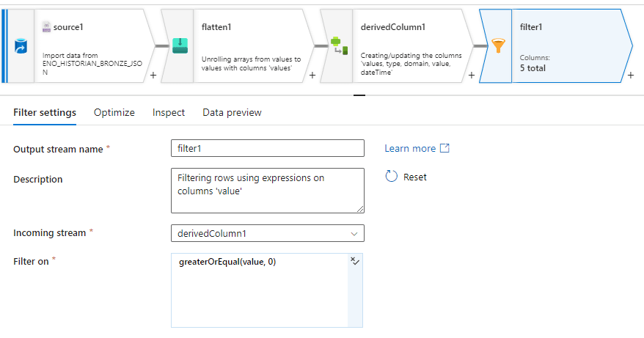
Task: Click the flatten1 transformation icon
Action: (x=180, y=46)
